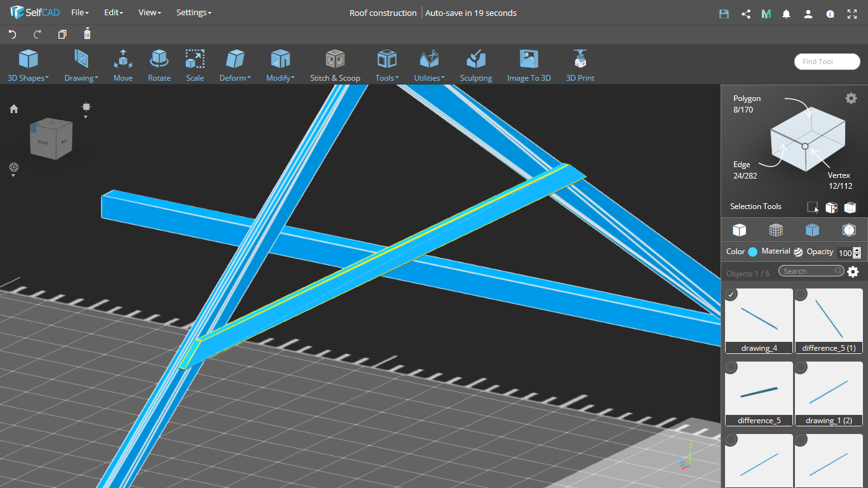Activate the Scale tool
Screen dimensions: 868x488
195,65
